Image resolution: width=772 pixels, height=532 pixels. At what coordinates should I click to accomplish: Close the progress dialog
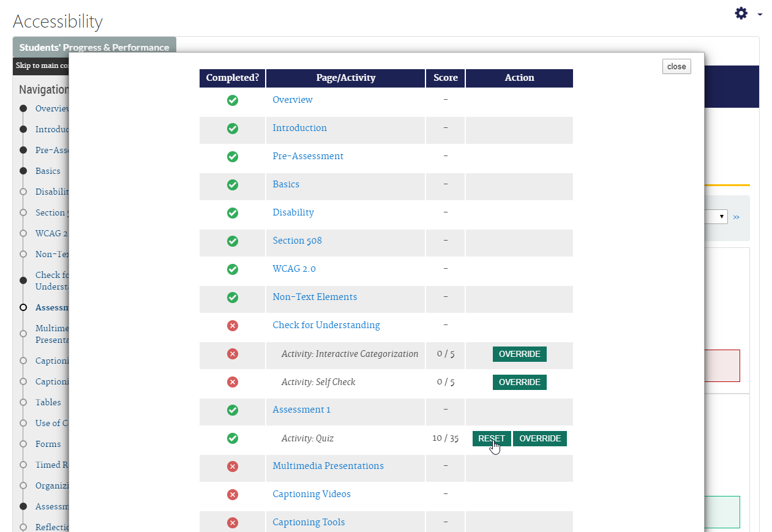tap(676, 66)
